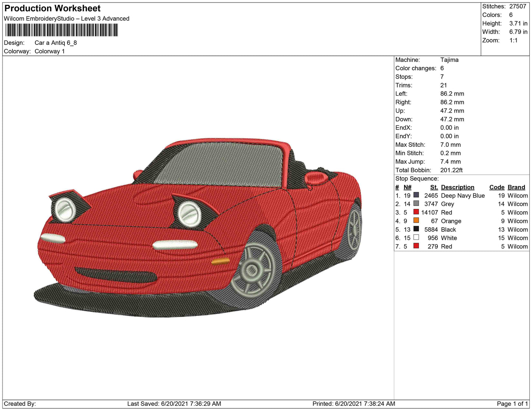The width and height of the screenshot is (532, 409).
Task: Select the Grey thread color swatch
Action: point(416,203)
